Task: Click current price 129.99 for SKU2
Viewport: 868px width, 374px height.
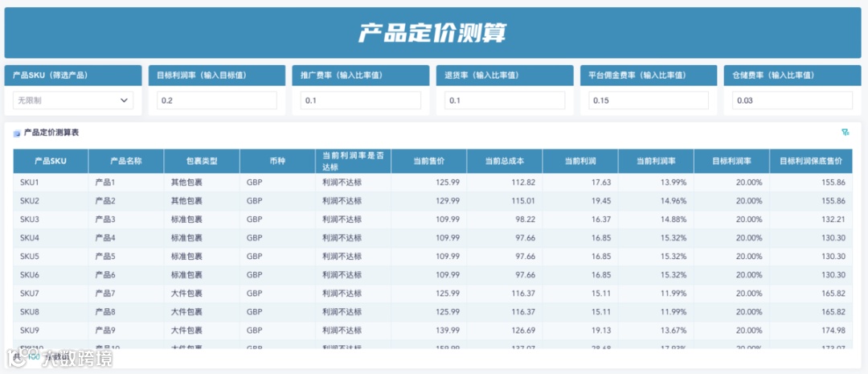Action: tap(448, 200)
